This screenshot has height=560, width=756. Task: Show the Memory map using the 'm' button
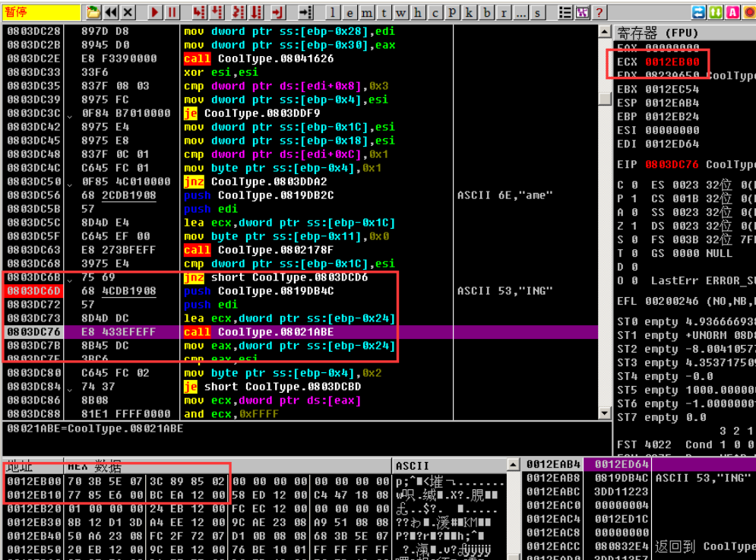pyautogui.click(x=367, y=13)
